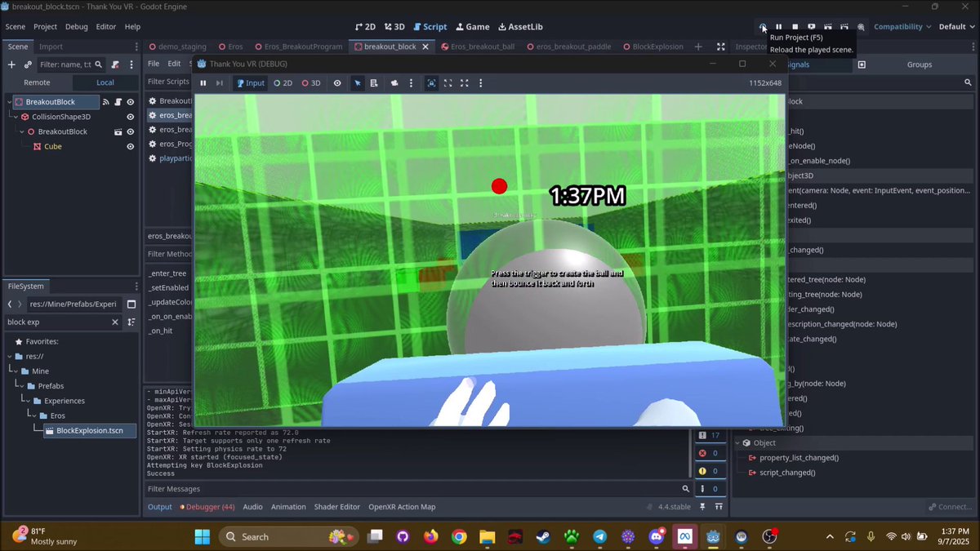This screenshot has height=551, width=980.
Task: Click the Connect button in the bottom right
Action: pos(950,506)
